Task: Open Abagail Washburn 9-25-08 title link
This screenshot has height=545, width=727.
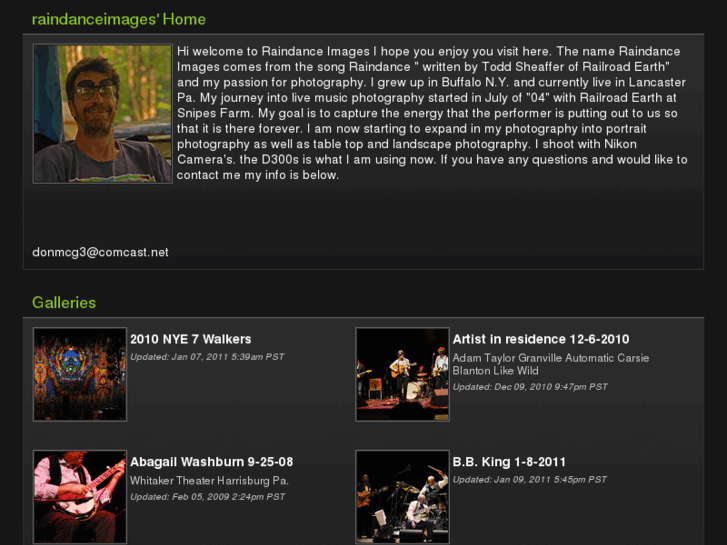Action: 211,462
